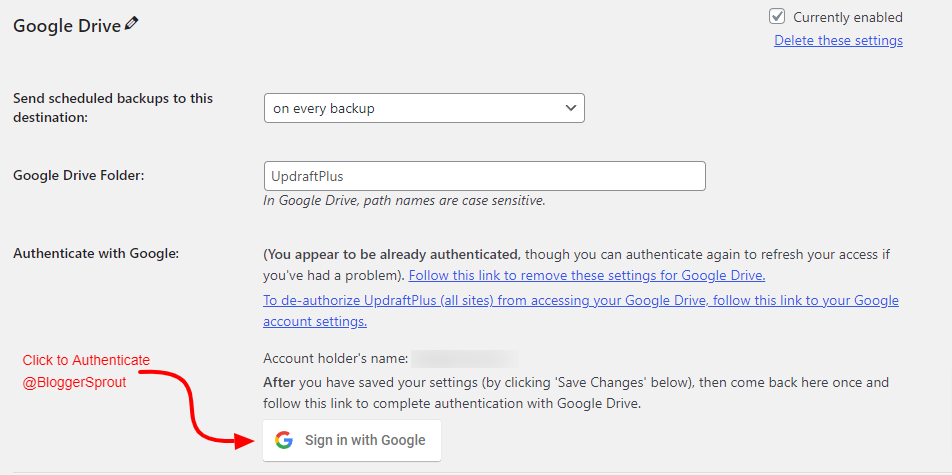Open the de-authorize UpdraftPlus link
Image resolution: width=952 pixels, height=475 pixels.
(x=581, y=310)
